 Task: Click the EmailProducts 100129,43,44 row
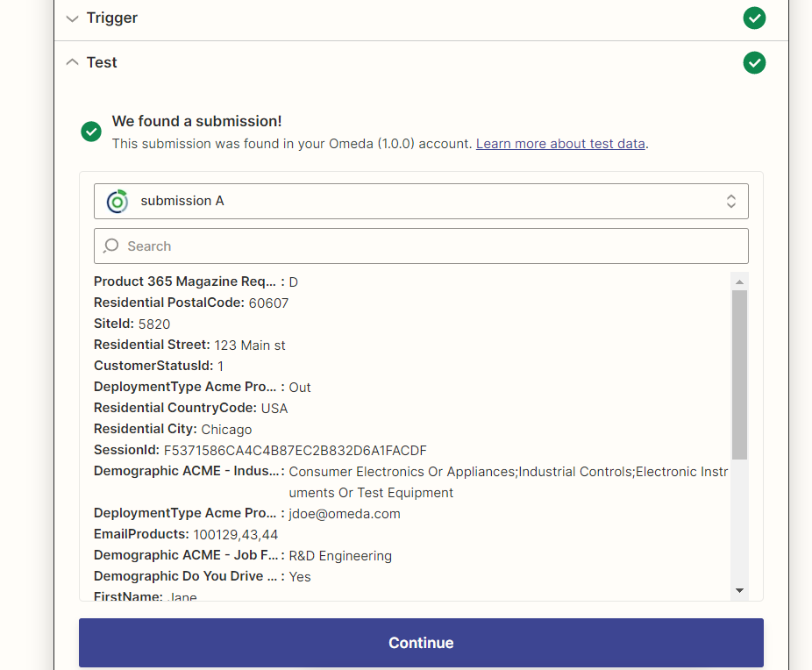[186, 534]
